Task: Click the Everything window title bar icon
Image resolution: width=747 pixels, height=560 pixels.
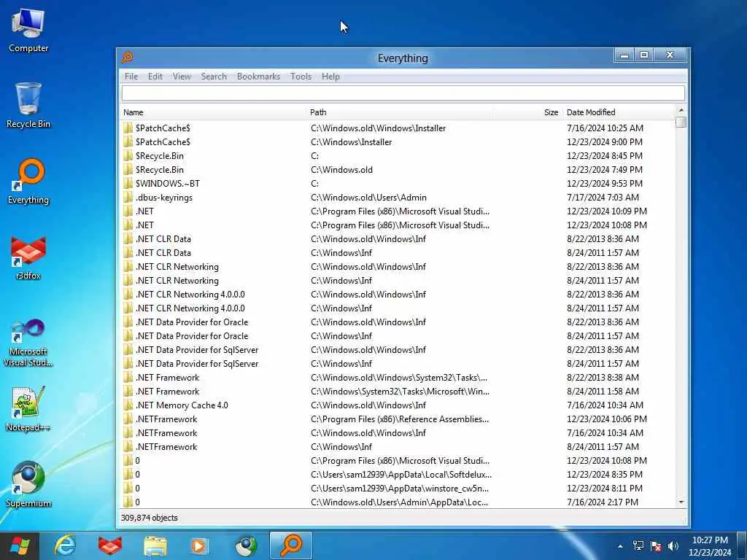Action: point(127,58)
